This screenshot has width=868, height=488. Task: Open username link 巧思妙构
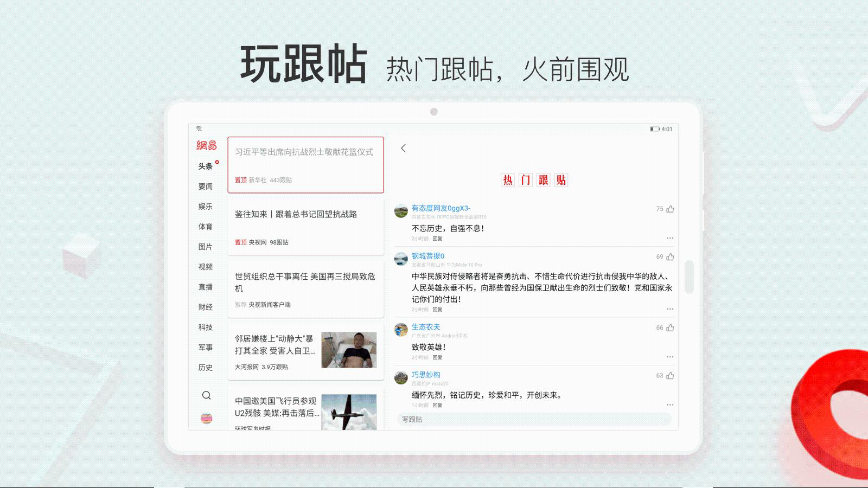426,375
